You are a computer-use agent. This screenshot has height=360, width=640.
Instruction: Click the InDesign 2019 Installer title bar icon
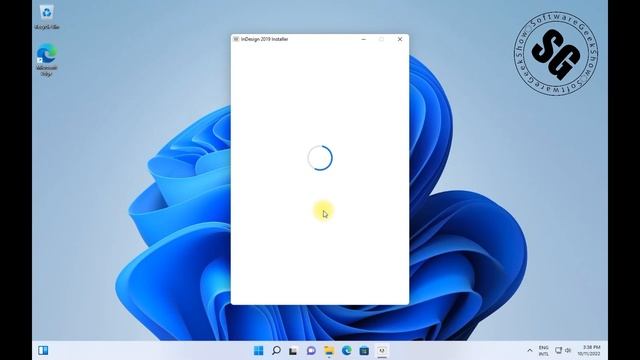pos(236,39)
